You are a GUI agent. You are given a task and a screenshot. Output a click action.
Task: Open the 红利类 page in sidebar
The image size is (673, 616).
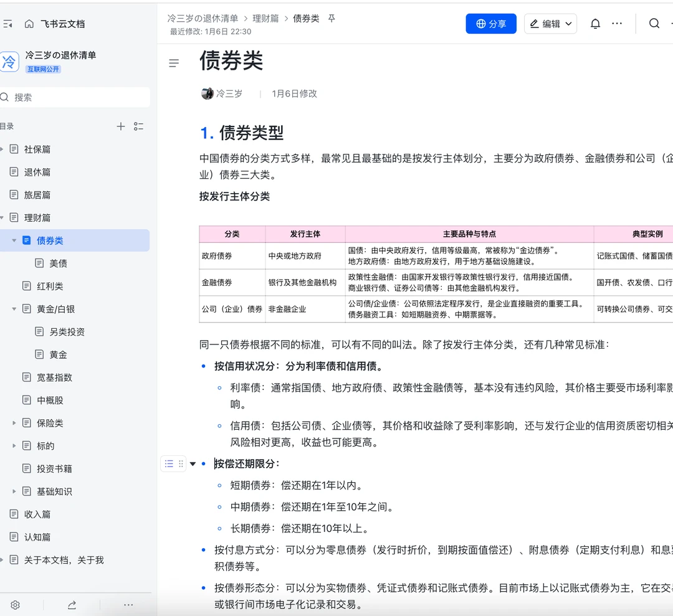(x=50, y=286)
